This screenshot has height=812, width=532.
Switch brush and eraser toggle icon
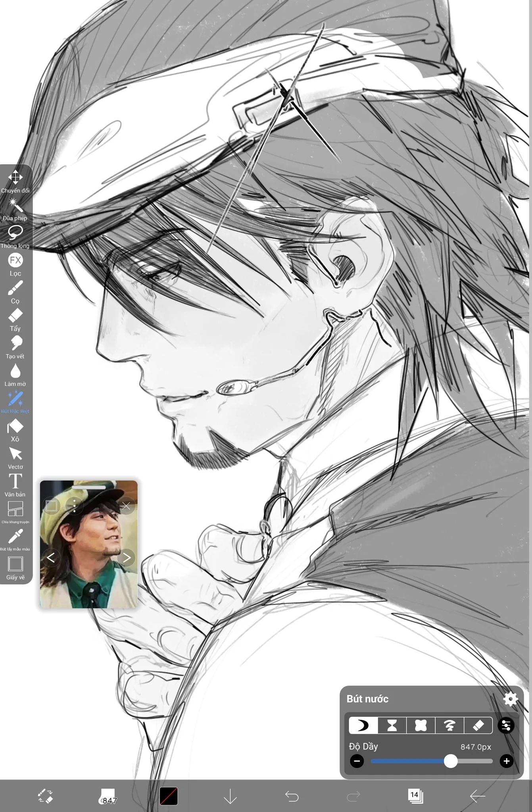(45, 796)
